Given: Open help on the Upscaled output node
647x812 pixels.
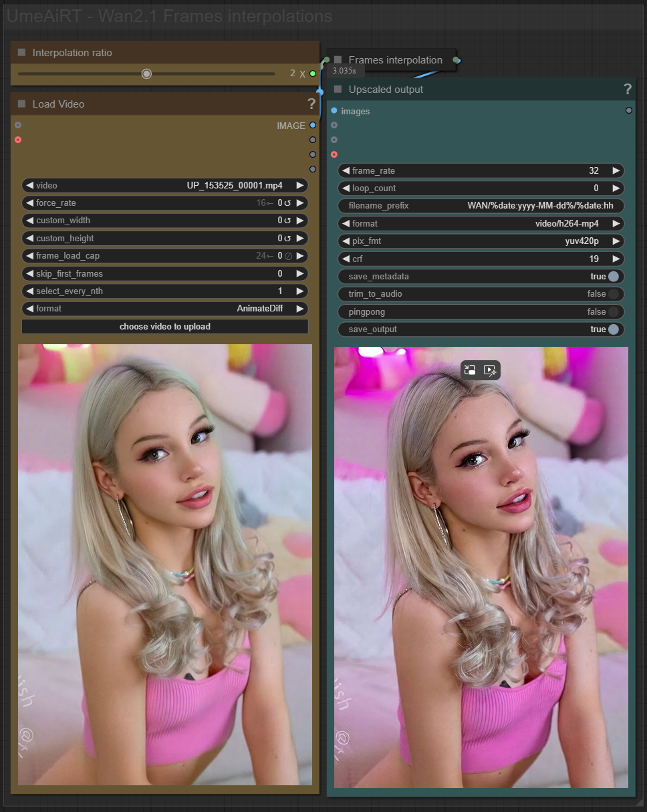Looking at the screenshot, I should tap(627, 89).
